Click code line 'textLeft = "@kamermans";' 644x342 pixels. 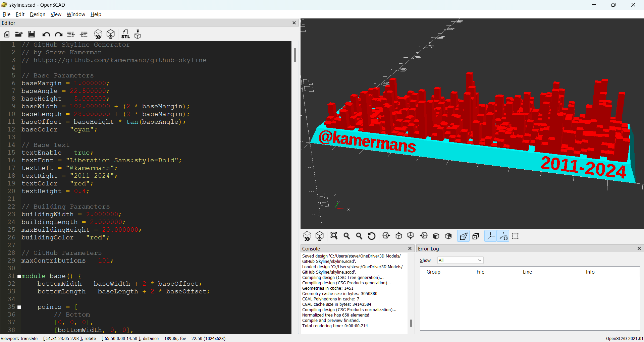[69, 168]
